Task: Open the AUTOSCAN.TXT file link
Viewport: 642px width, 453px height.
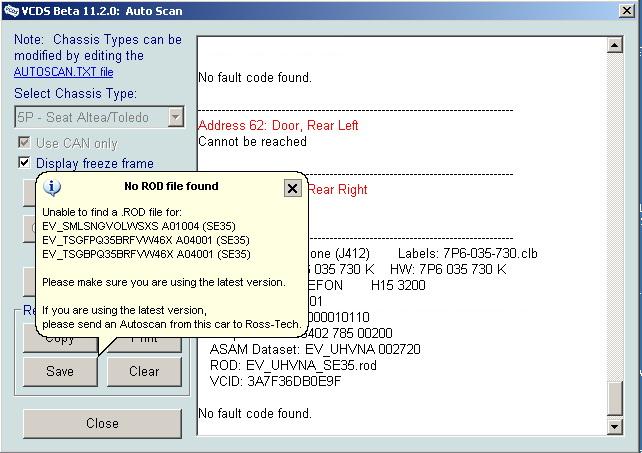Action: click(63, 72)
